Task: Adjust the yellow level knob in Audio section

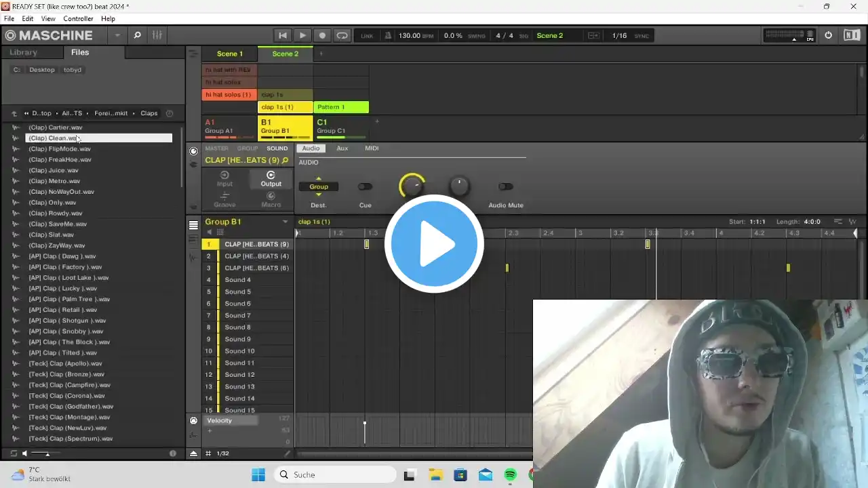Action: 412,186
